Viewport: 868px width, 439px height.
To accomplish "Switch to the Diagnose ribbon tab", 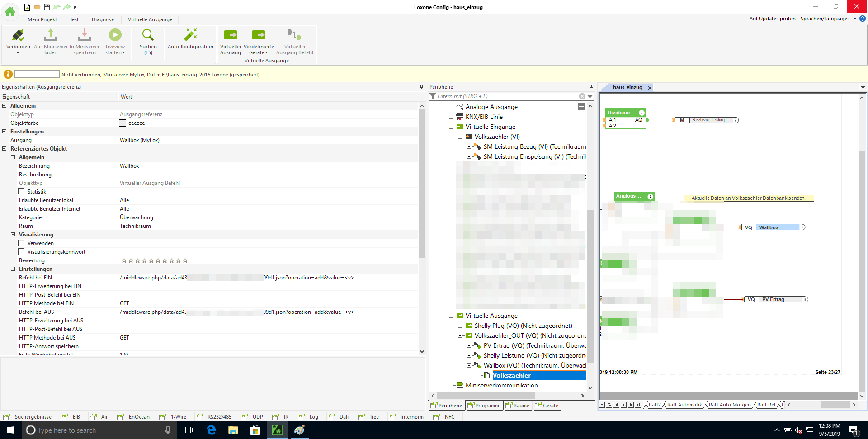I will tap(103, 19).
